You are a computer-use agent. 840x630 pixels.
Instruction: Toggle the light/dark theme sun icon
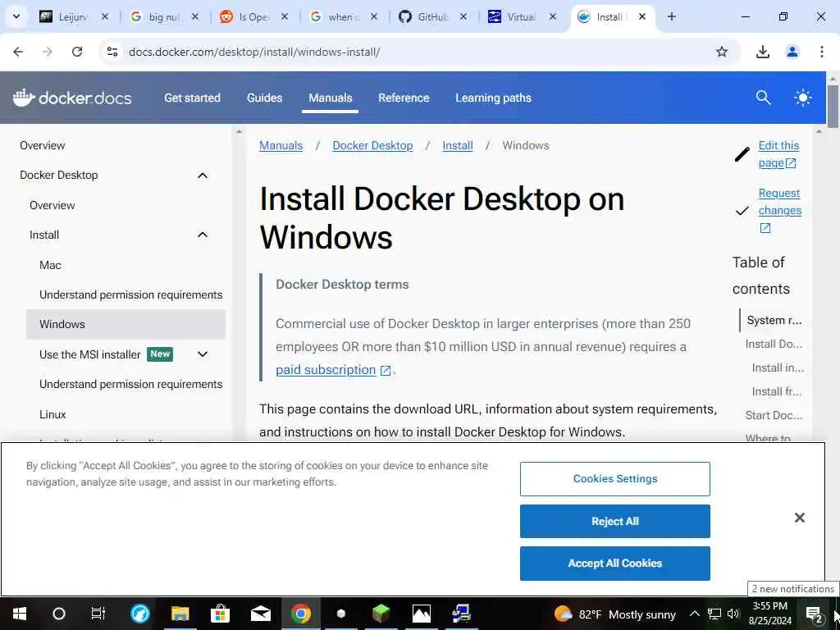(x=802, y=98)
